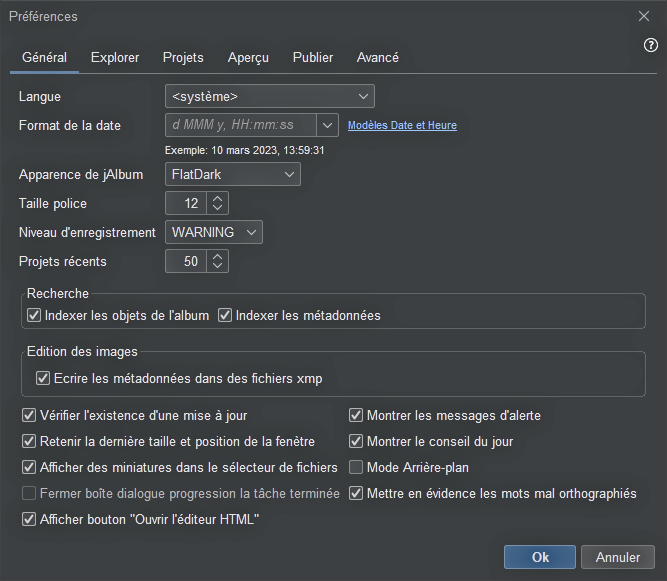The height and width of the screenshot is (581, 667).
Task: Switch to the Général tab
Action: click(x=44, y=57)
